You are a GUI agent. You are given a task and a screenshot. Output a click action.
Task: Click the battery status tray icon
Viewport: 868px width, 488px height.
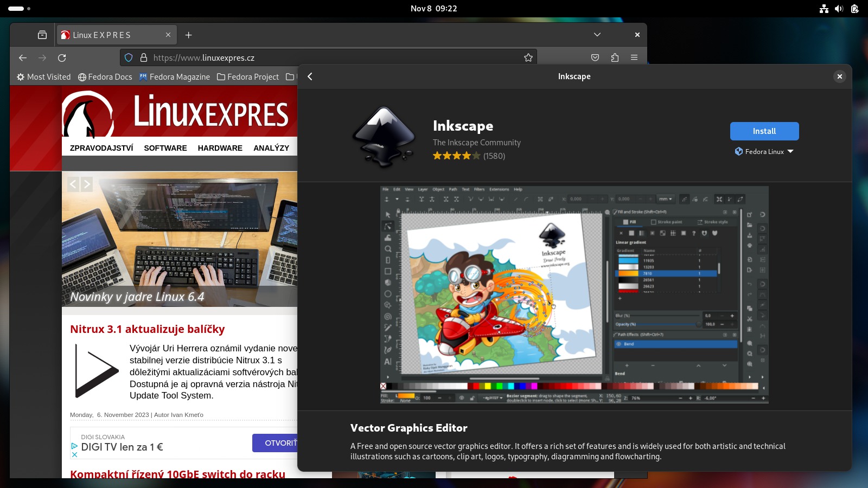[x=854, y=9]
